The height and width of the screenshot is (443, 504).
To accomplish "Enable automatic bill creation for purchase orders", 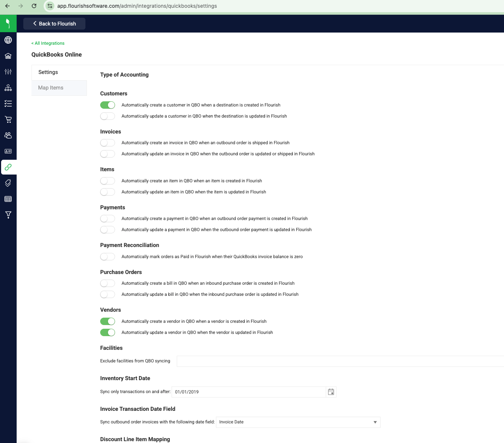I will pos(108,283).
